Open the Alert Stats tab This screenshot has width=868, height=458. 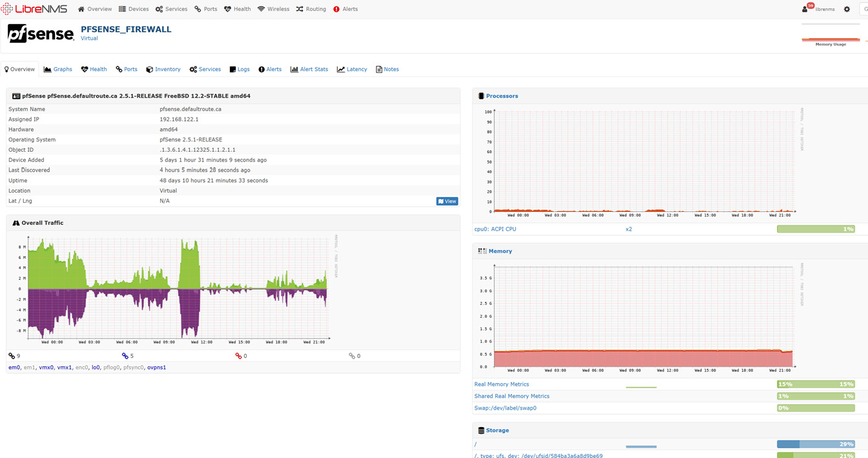[x=309, y=69]
